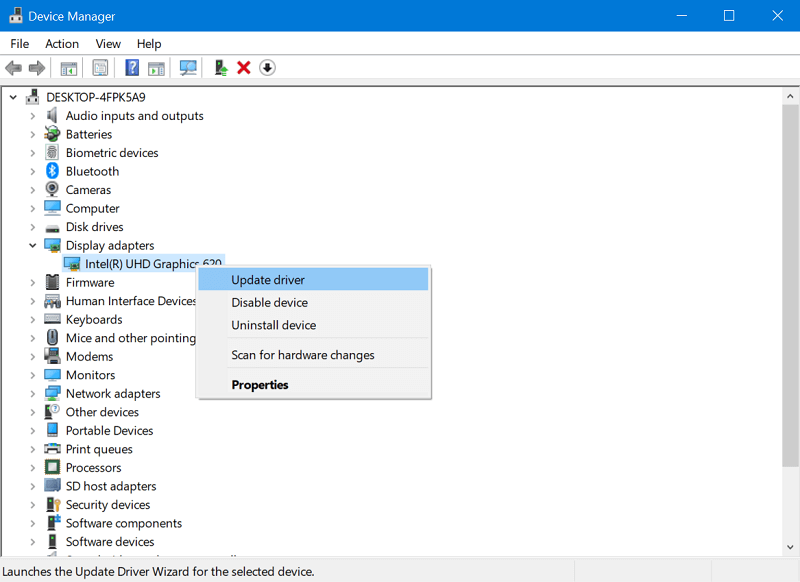Click the Forward arrow in the toolbar
Image resolution: width=800 pixels, height=582 pixels.
coord(37,68)
